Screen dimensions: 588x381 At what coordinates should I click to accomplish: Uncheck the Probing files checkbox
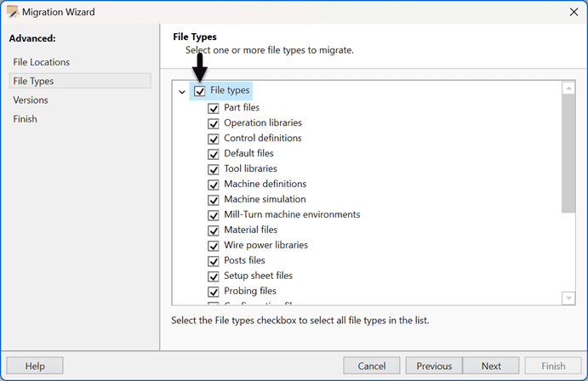coord(214,292)
